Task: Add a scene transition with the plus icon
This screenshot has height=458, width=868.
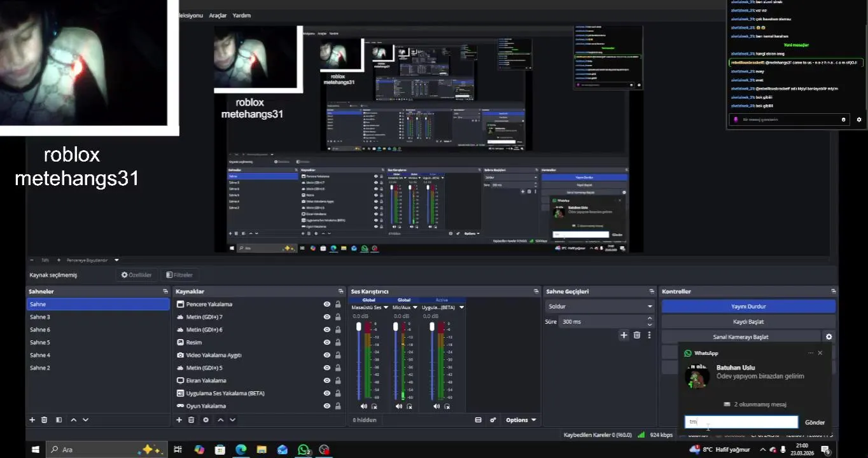Action: [x=624, y=335]
